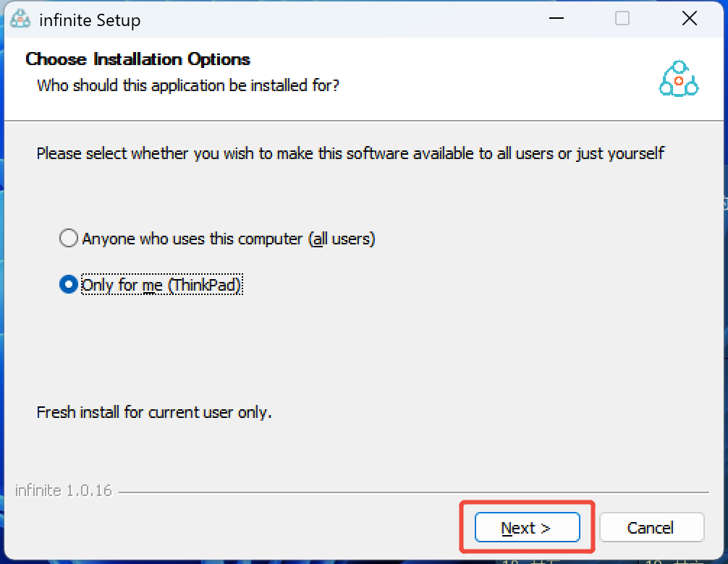The width and height of the screenshot is (728, 564).
Task: Click "Who should this application be installed for?" subtitle
Action: click(188, 85)
